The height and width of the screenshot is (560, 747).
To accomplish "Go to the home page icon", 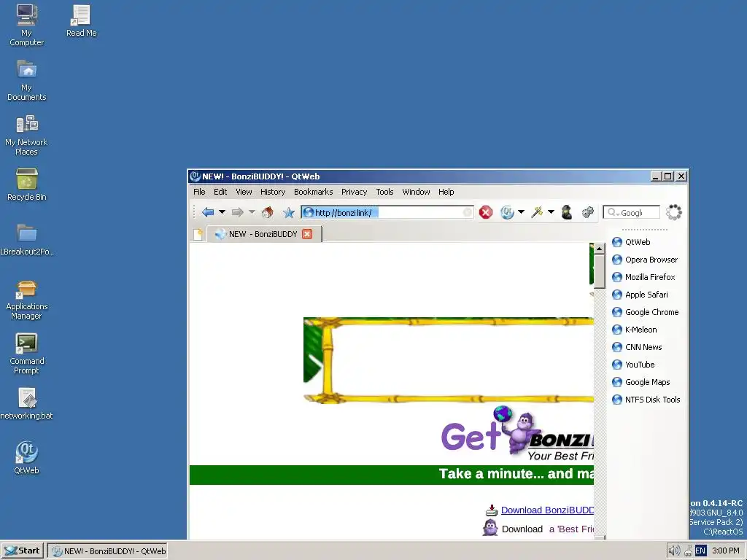I will (x=268, y=212).
